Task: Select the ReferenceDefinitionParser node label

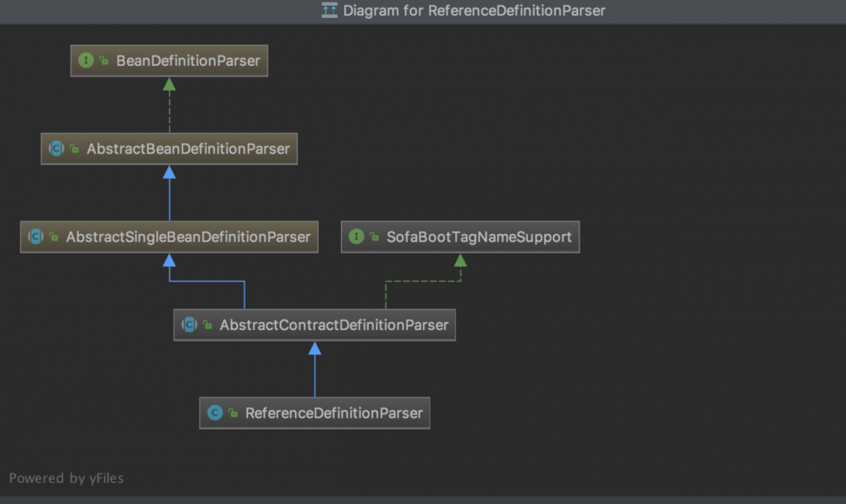Action: (x=333, y=413)
